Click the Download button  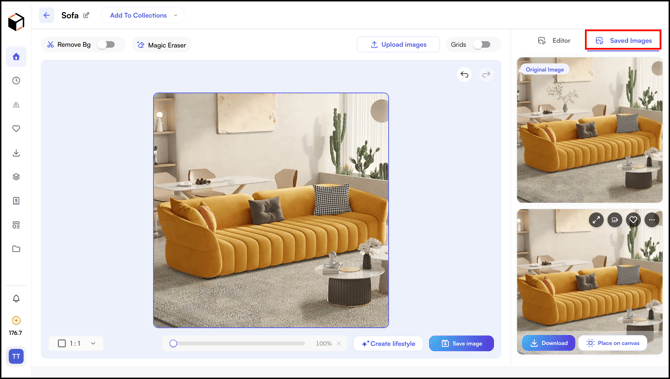(x=549, y=343)
